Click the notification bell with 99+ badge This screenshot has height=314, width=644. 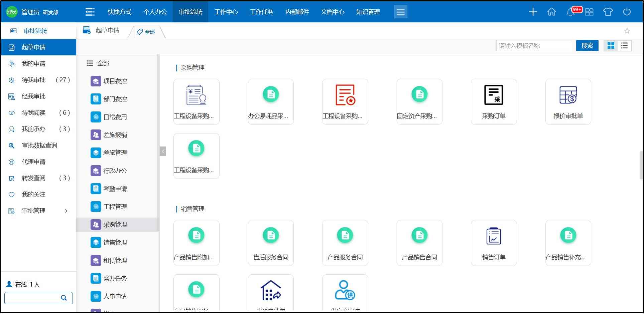pyautogui.click(x=570, y=12)
